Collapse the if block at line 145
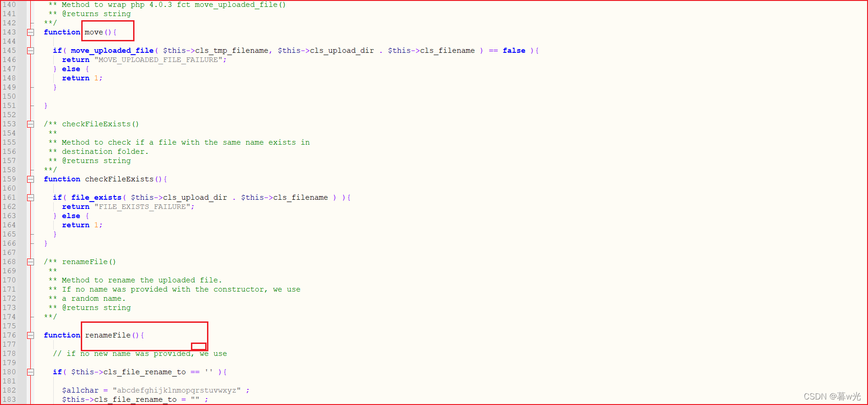This screenshot has width=868, height=405. pos(30,51)
